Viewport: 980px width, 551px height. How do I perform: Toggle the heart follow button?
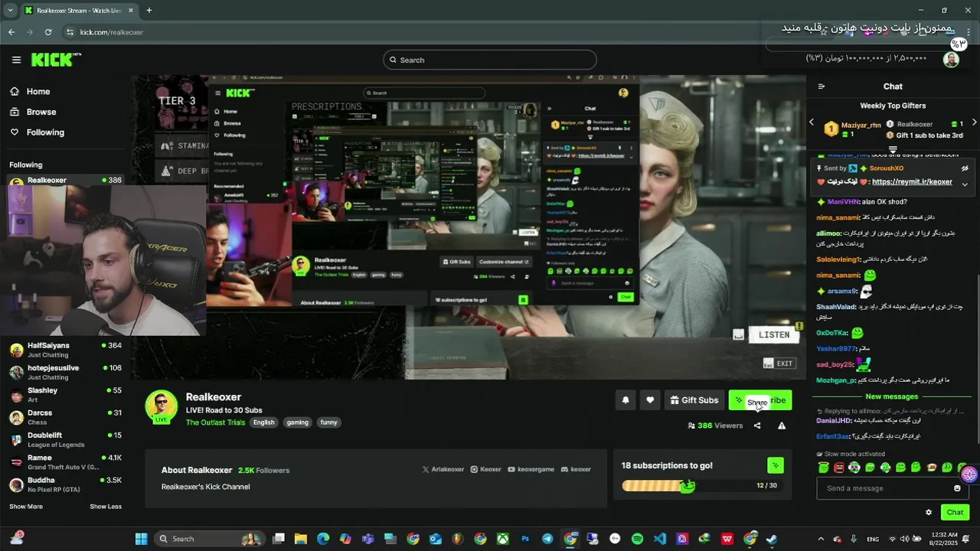[x=650, y=400]
